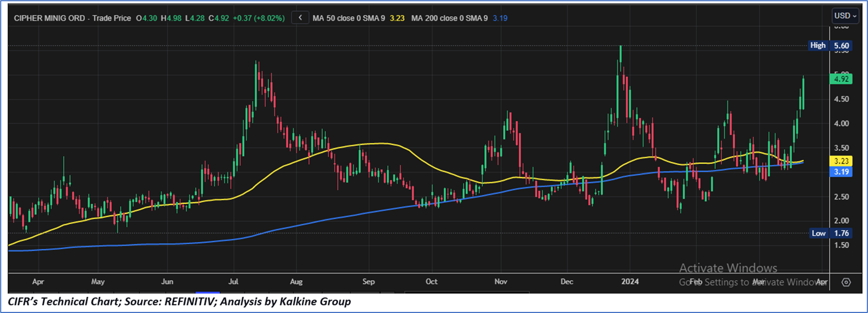
Task: Click the Oct label on the time axis
Action: [x=431, y=282]
